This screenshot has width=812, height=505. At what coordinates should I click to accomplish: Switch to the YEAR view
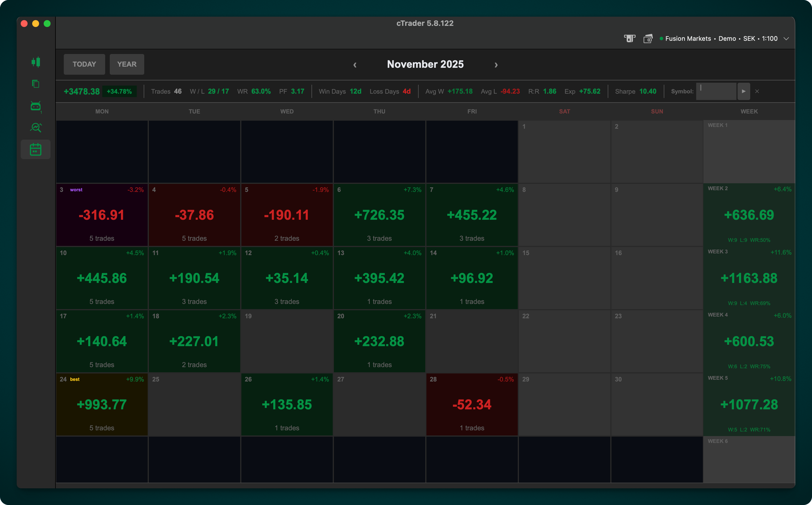click(127, 64)
